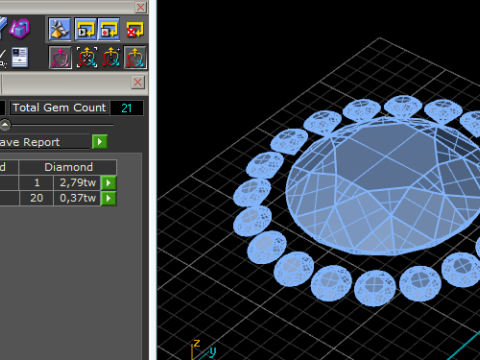The height and width of the screenshot is (360, 480).
Task: Click green arrow beside 2,79tw row
Action: coord(108,183)
